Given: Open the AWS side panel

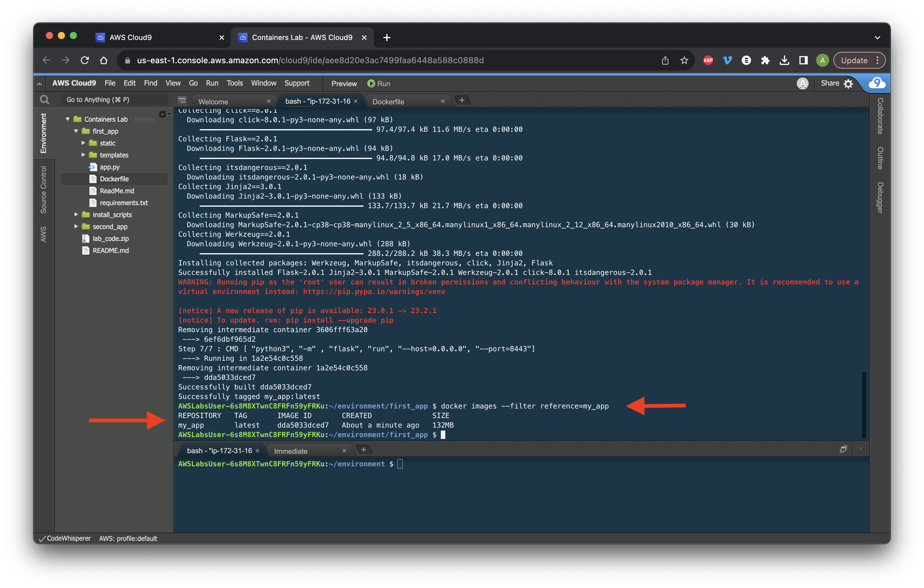Looking at the screenshot, I should click(43, 234).
